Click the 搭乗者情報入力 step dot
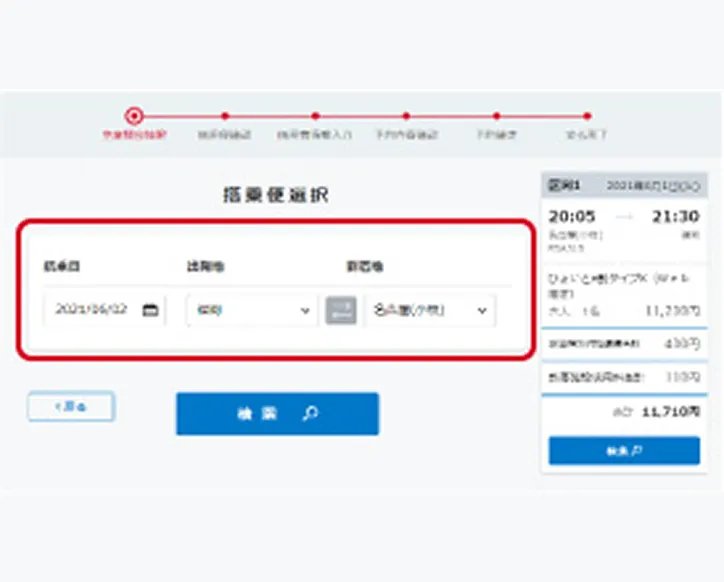 pos(315,116)
